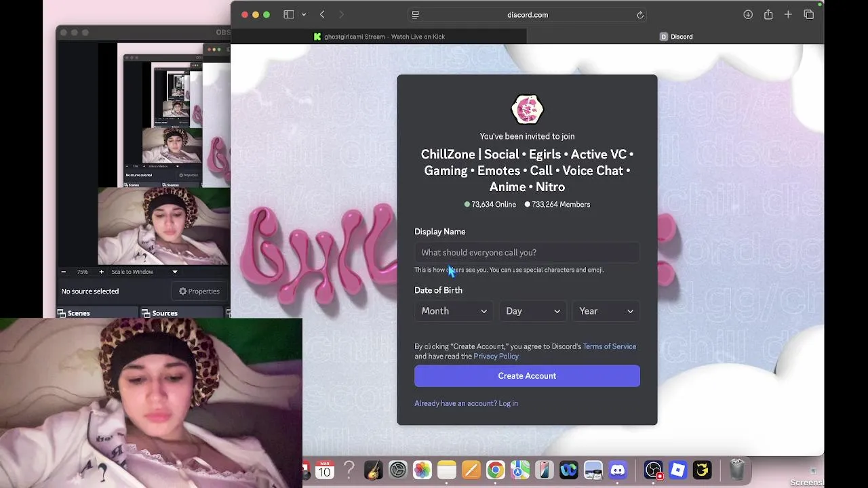This screenshot has height=488, width=868.
Task: Open the Privacy Policy link
Action: [x=496, y=357]
